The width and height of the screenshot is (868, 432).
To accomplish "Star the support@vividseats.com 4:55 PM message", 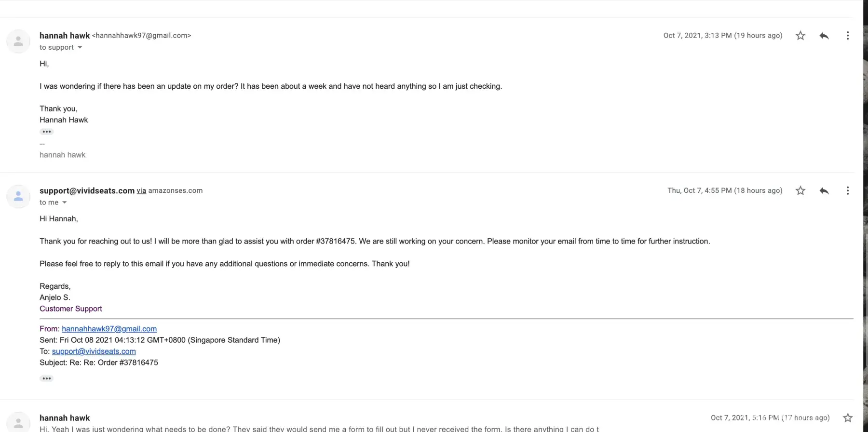I will [x=800, y=191].
